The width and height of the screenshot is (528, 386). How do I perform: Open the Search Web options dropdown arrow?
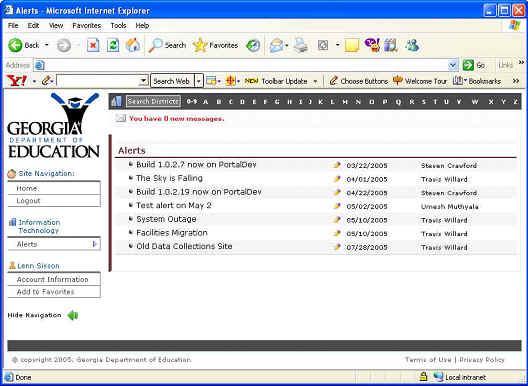point(199,81)
